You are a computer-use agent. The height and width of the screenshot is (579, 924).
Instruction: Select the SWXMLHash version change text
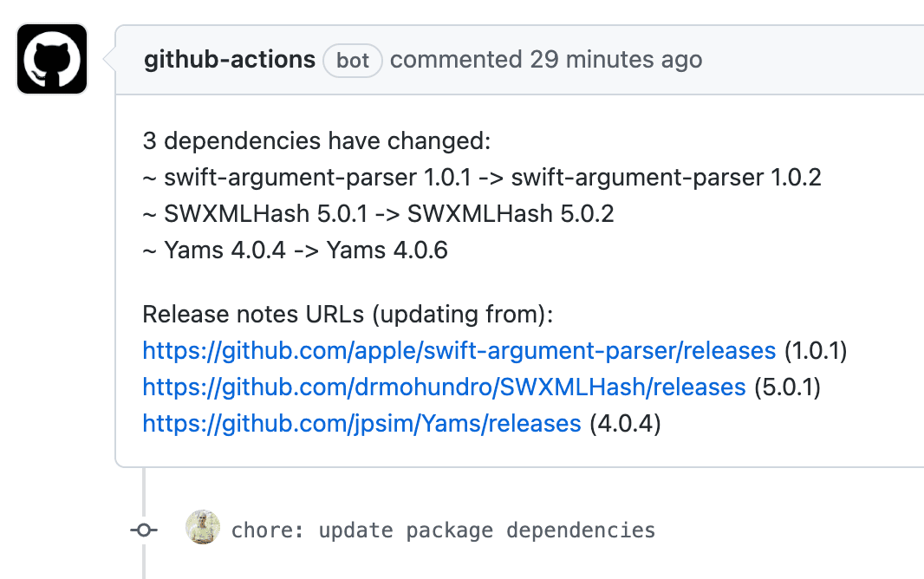(x=378, y=213)
